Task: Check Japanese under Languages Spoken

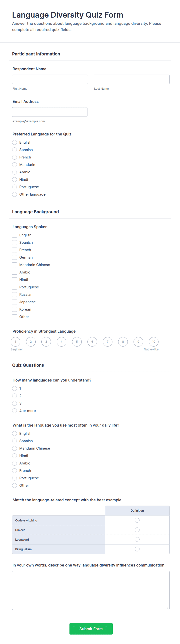Action: [15, 302]
